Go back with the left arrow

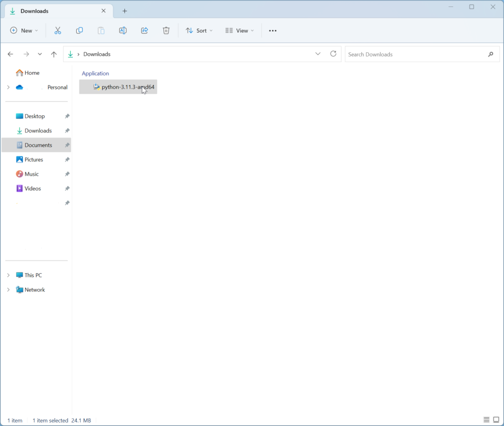(x=10, y=54)
